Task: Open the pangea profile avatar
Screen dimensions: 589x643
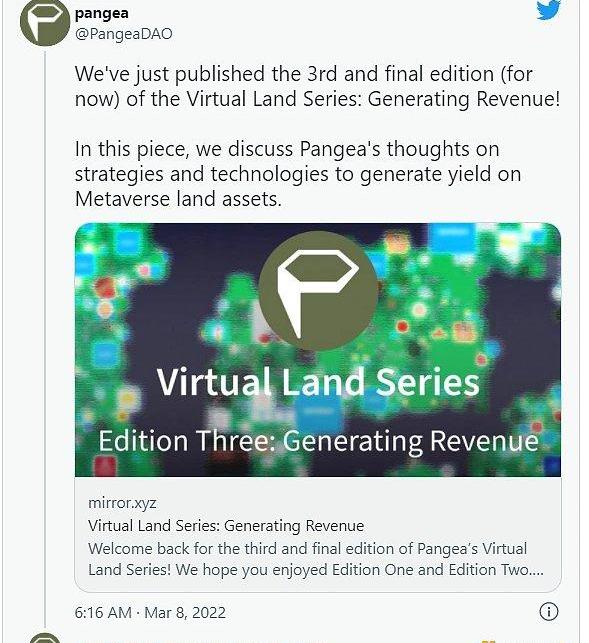Action: (45, 22)
